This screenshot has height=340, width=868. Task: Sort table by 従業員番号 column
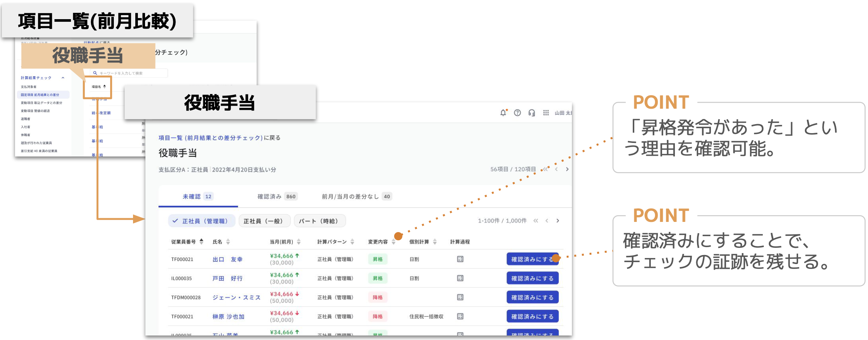[201, 241]
